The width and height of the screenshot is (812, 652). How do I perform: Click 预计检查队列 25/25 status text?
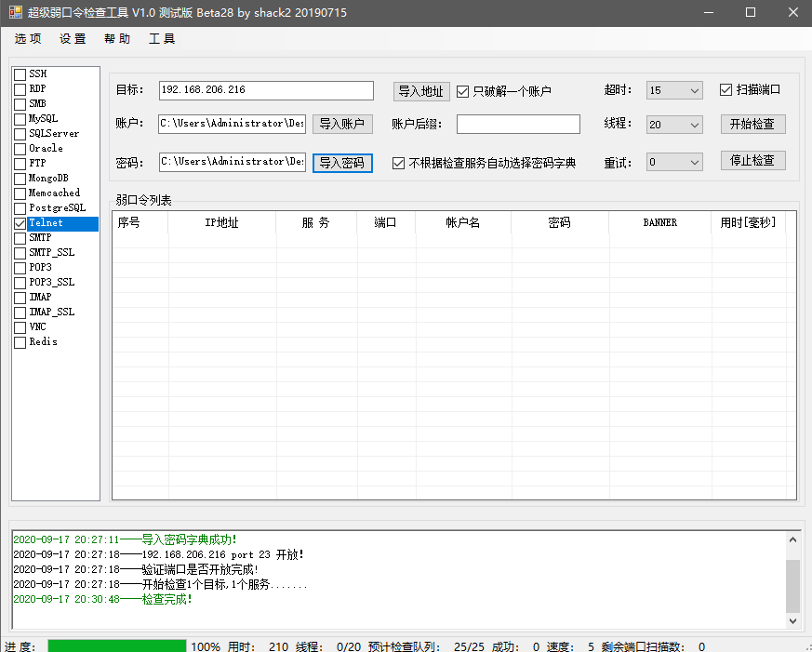[426, 646]
